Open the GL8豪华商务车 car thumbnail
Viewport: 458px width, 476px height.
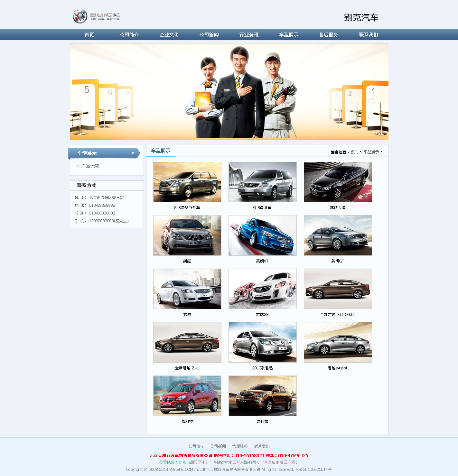tap(187, 182)
